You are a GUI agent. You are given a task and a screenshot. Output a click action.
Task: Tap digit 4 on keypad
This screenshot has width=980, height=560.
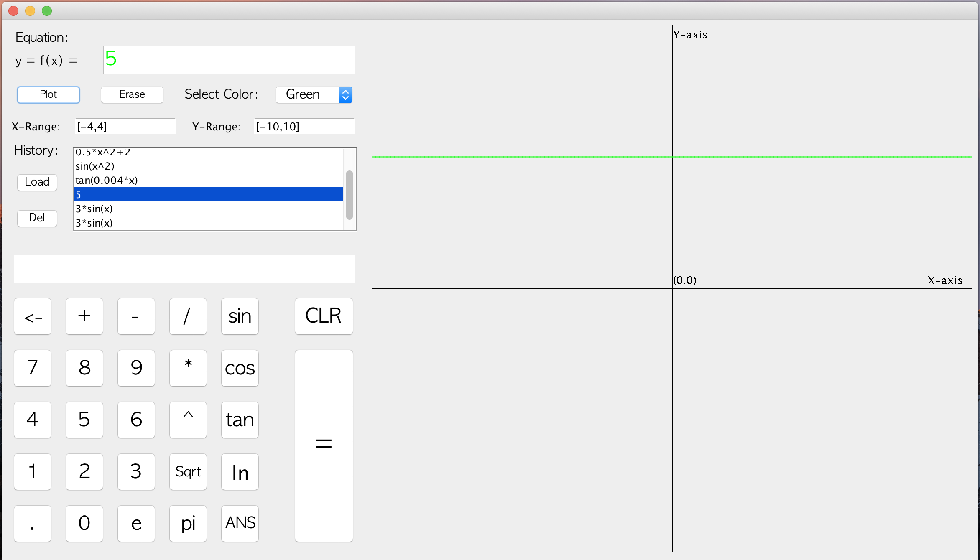[33, 420]
